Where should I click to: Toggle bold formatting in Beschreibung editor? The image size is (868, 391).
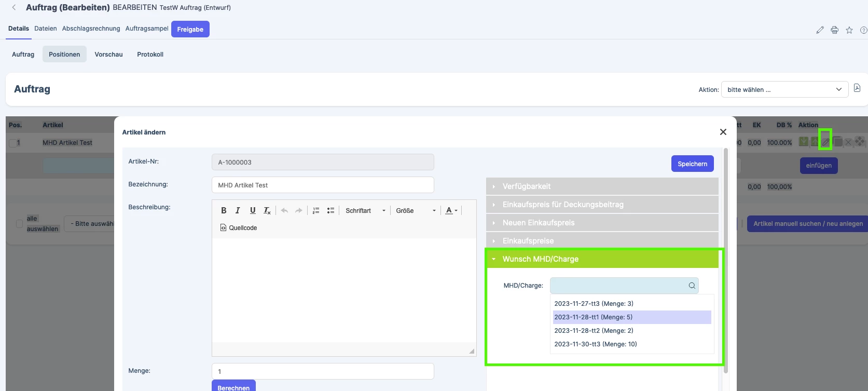(x=224, y=210)
